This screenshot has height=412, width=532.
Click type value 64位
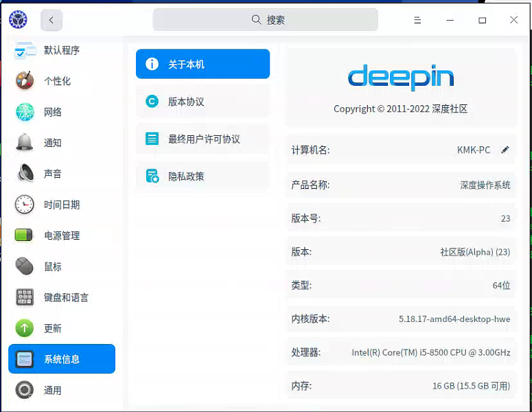(x=502, y=285)
